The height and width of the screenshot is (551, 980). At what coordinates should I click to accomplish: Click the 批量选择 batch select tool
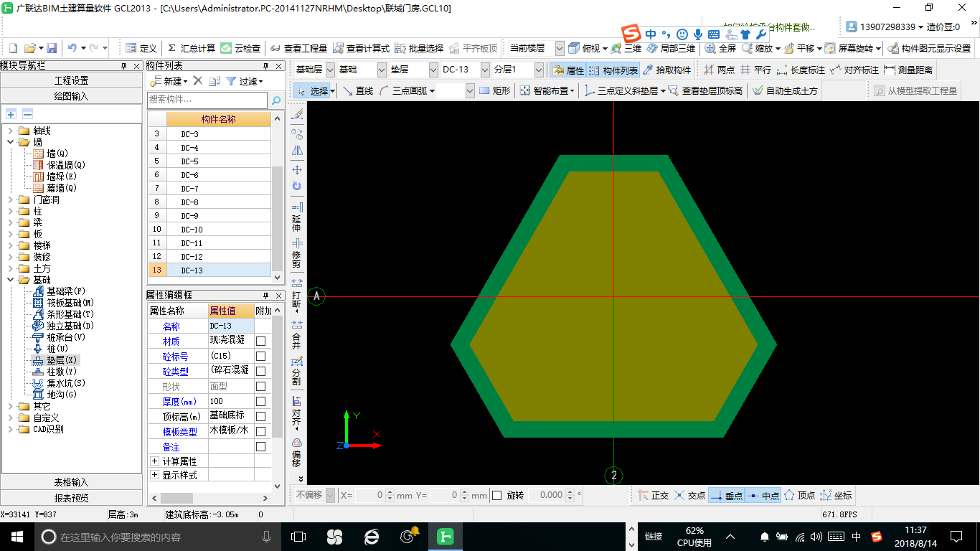(419, 48)
